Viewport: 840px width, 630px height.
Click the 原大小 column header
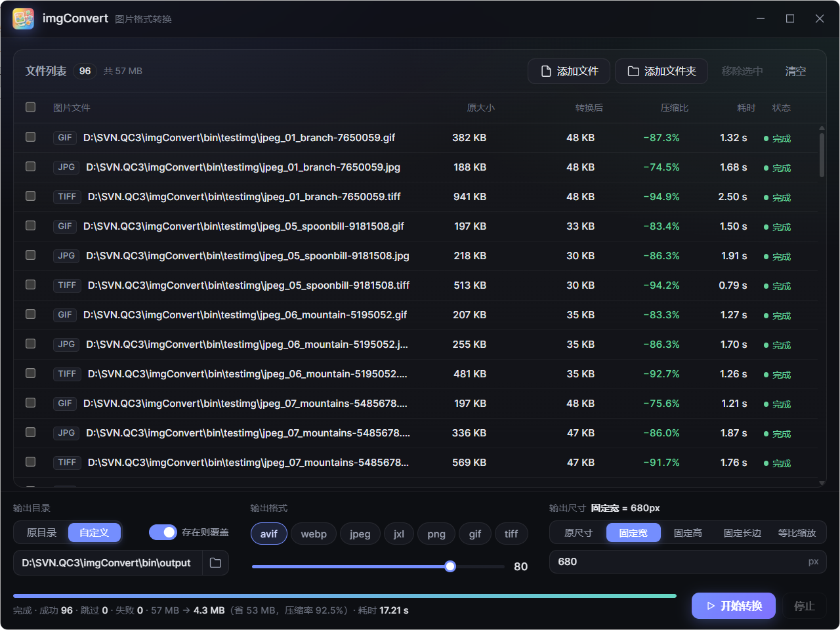[x=480, y=108]
